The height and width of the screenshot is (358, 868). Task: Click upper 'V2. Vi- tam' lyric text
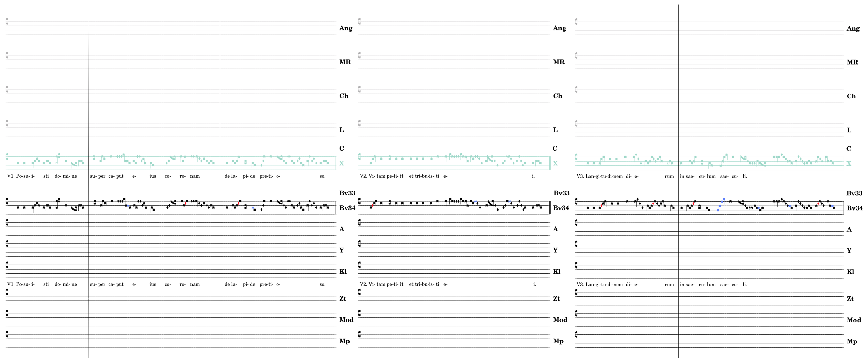point(372,176)
